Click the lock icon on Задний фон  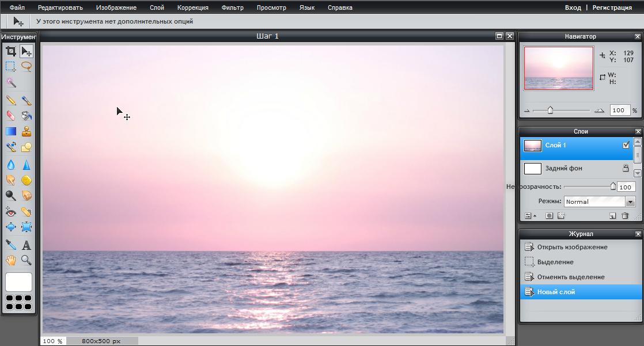point(626,168)
